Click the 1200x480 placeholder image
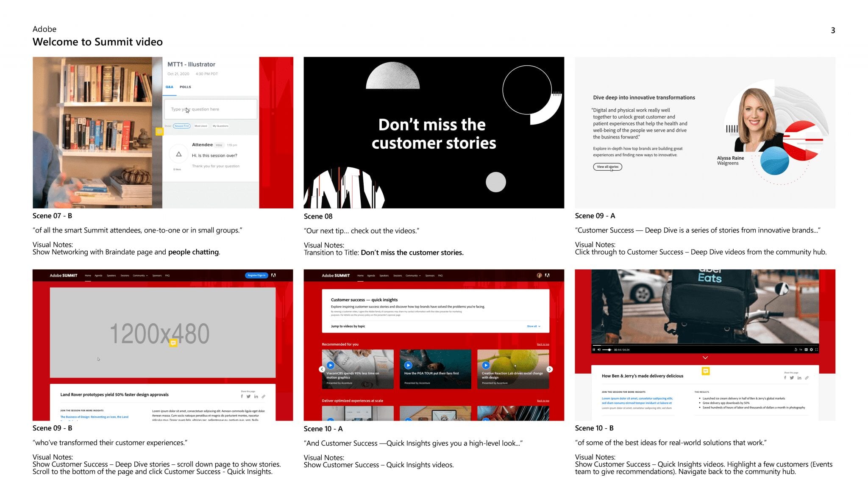 163,333
